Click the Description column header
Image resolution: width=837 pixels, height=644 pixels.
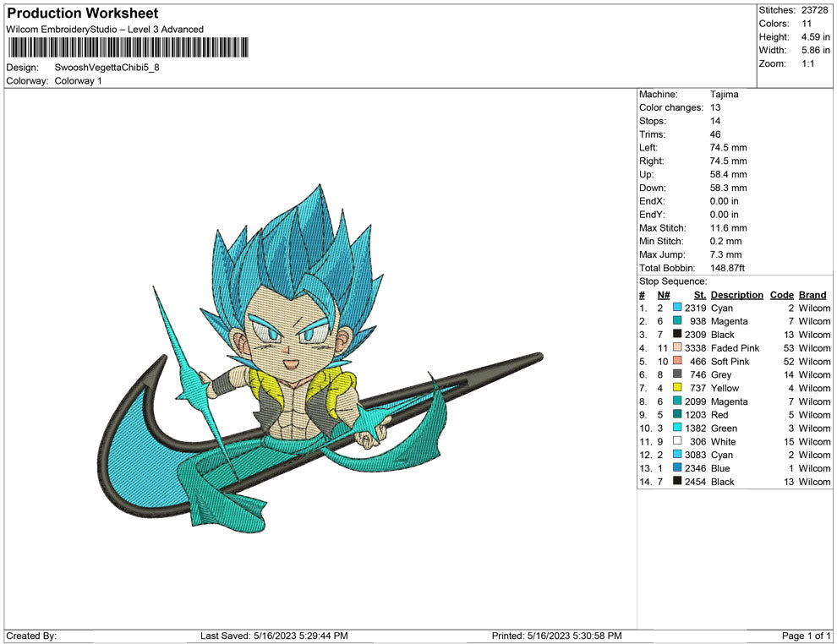pos(736,294)
